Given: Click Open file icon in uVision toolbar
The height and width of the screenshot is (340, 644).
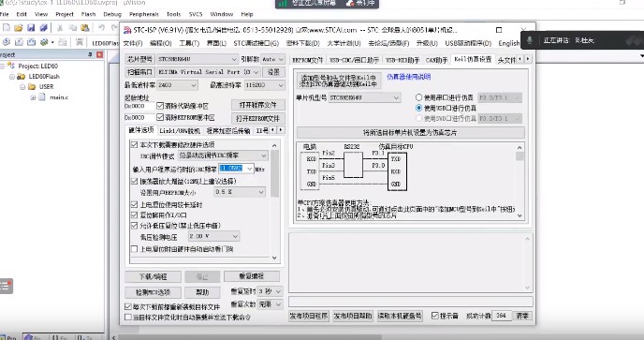Looking at the screenshot, I should click(19, 28).
